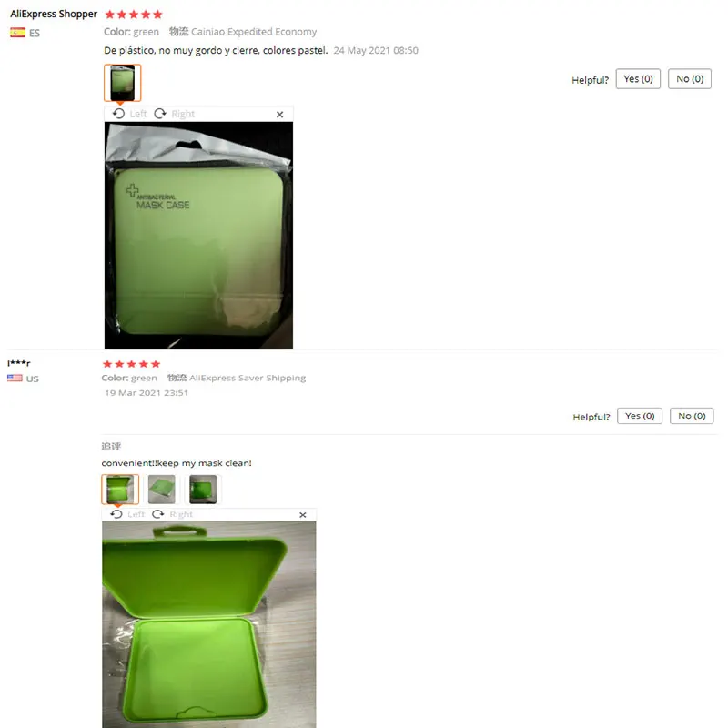View the third thumbnail in US review

coord(203,489)
